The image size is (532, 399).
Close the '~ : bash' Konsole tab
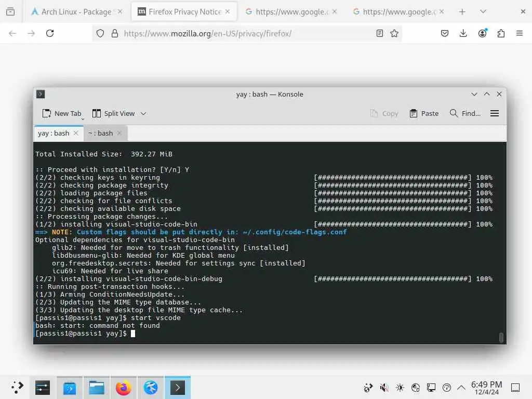point(119,133)
